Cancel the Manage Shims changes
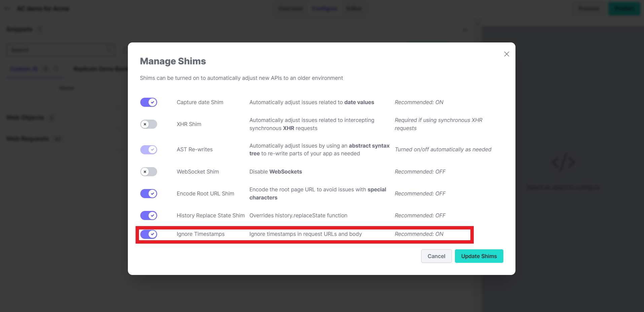This screenshot has height=312, width=644. (436, 256)
